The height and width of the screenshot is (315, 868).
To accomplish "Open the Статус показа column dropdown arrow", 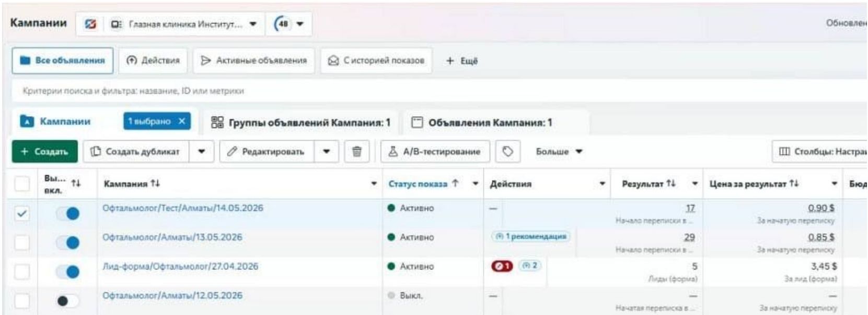I will pos(476,184).
